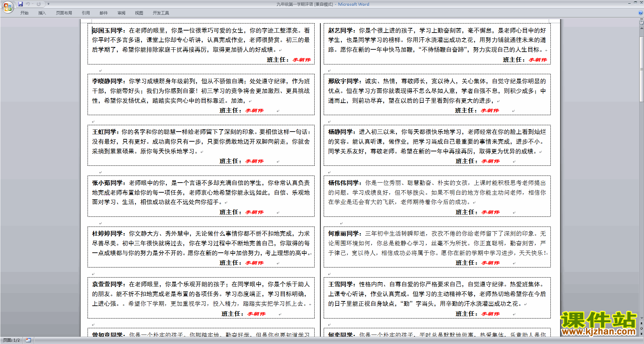
Task: Close the Microsoft Word window
Action: (641, 3)
